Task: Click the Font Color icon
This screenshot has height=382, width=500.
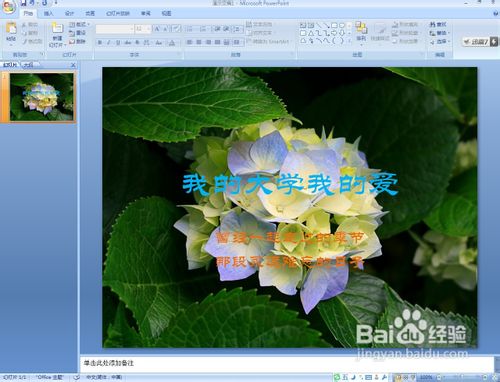Action: pyautogui.click(x=172, y=43)
